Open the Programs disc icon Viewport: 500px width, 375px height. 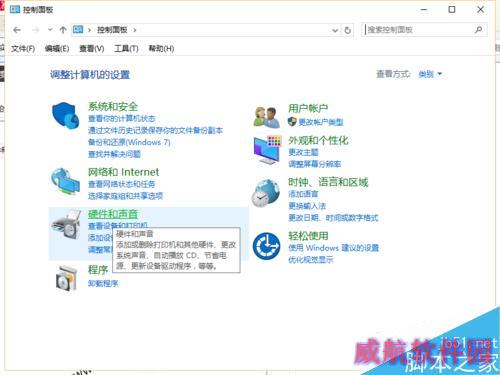pyautogui.click(x=66, y=278)
